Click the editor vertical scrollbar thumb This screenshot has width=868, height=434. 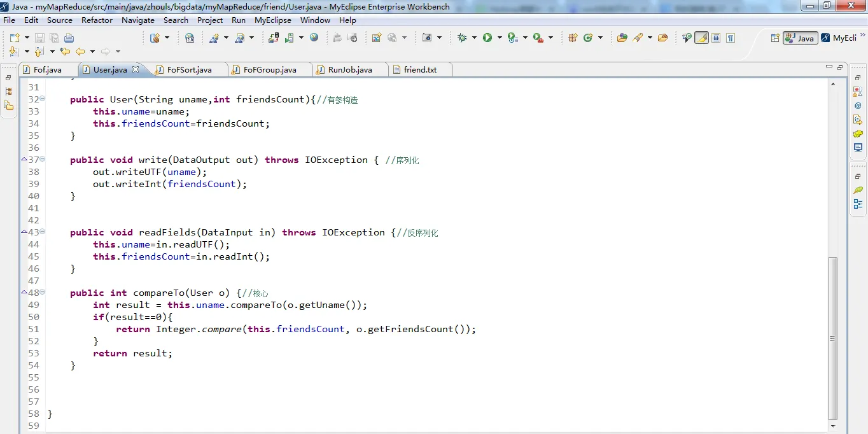pyautogui.click(x=832, y=339)
